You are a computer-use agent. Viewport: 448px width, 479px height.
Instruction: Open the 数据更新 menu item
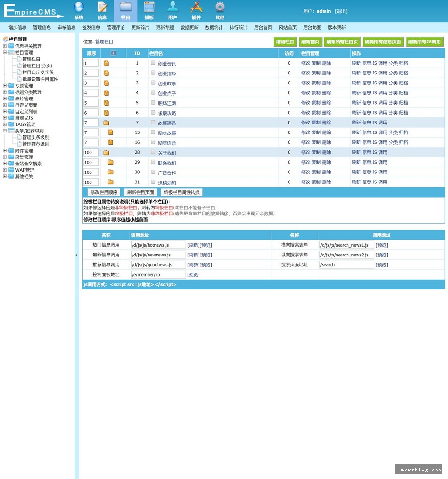(189, 27)
